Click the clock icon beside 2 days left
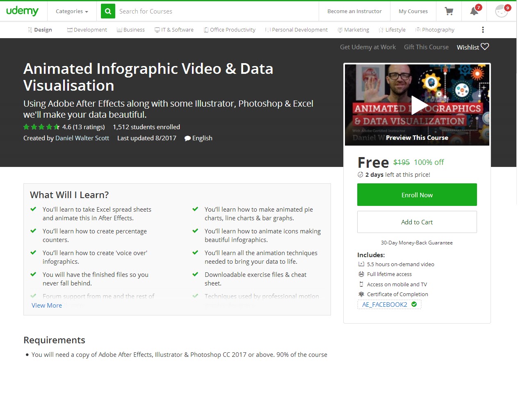 coord(360,175)
